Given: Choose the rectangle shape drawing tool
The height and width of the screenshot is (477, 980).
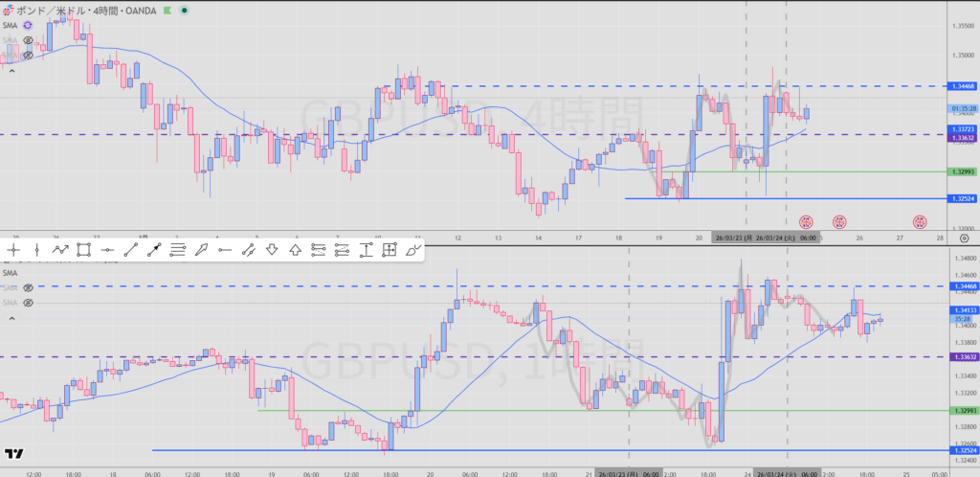Looking at the screenshot, I should tap(83, 250).
